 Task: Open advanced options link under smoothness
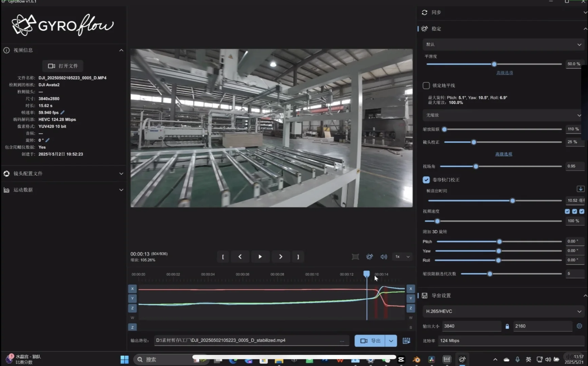pyautogui.click(x=505, y=73)
